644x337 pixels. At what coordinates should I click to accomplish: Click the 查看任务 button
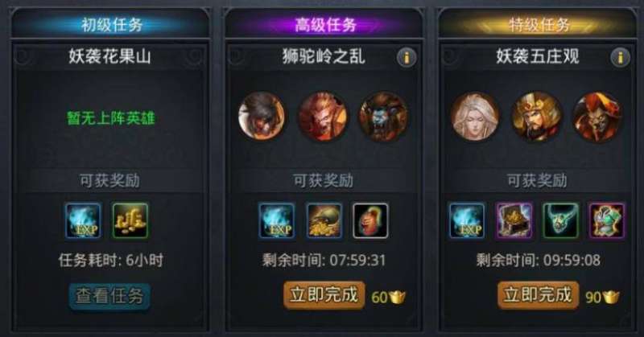[x=109, y=296]
